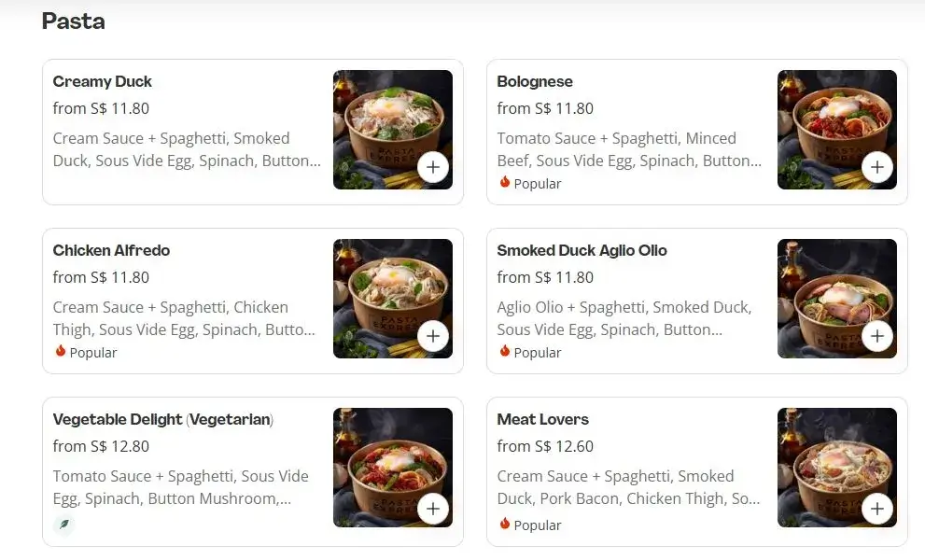Click the Meat Lovers item description

click(628, 487)
